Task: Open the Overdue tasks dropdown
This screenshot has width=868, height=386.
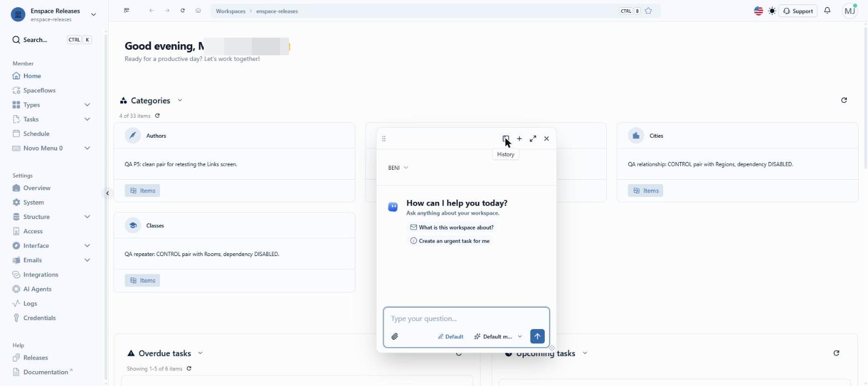Action: coord(200,353)
